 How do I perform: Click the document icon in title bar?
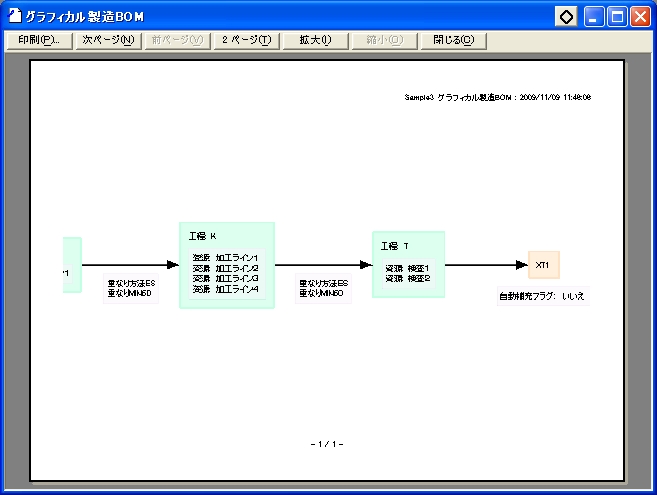[15, 16]
